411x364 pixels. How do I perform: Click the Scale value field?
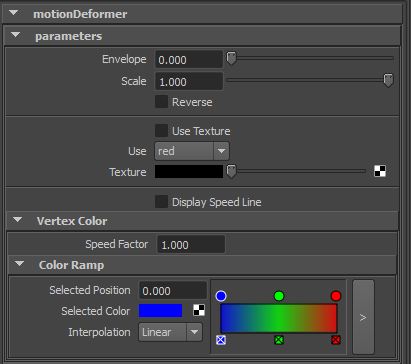click(189, 81)
